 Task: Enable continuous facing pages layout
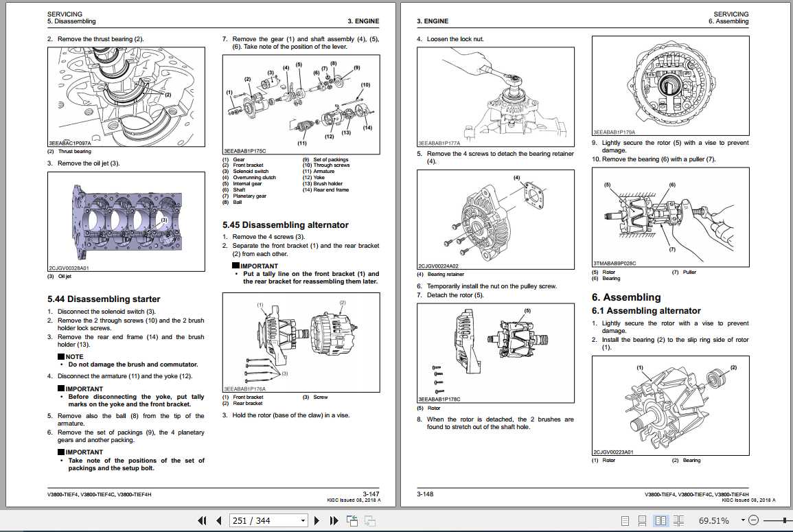pyautogui.click(x=678, y=520)
